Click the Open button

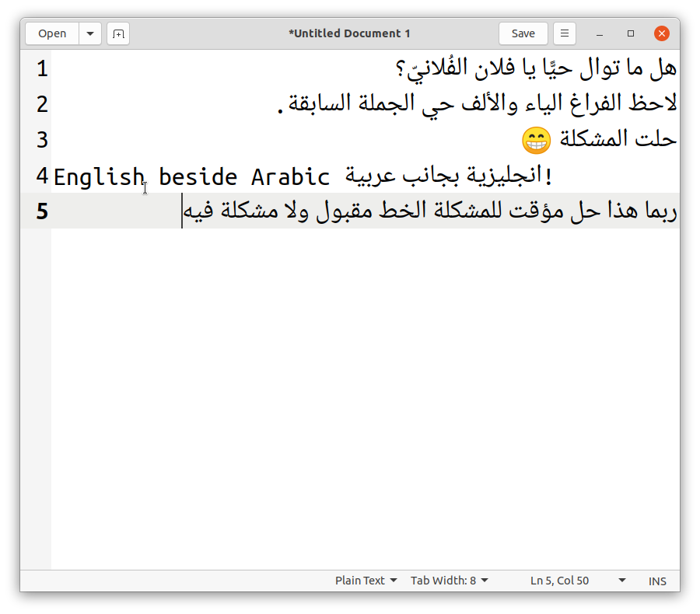point(52,33)
